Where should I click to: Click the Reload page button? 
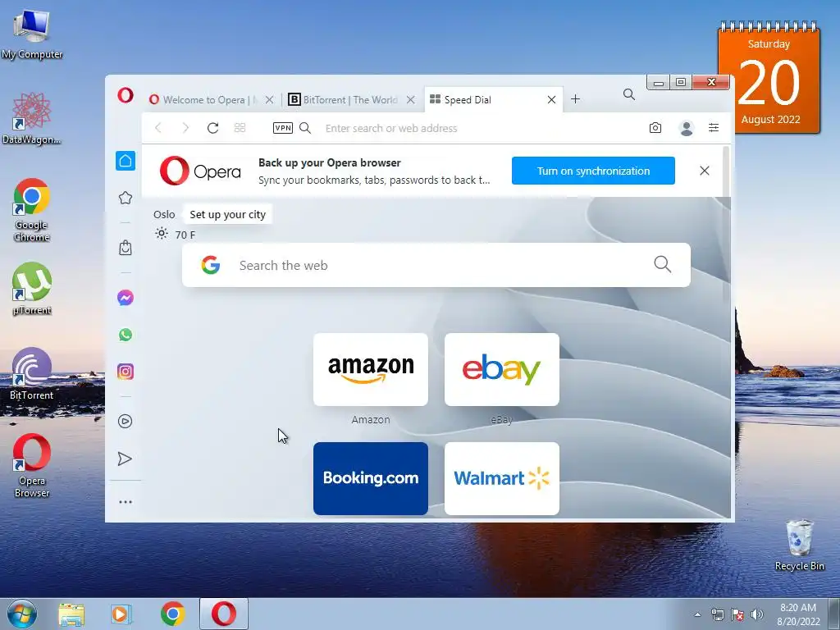coord(212,128)
